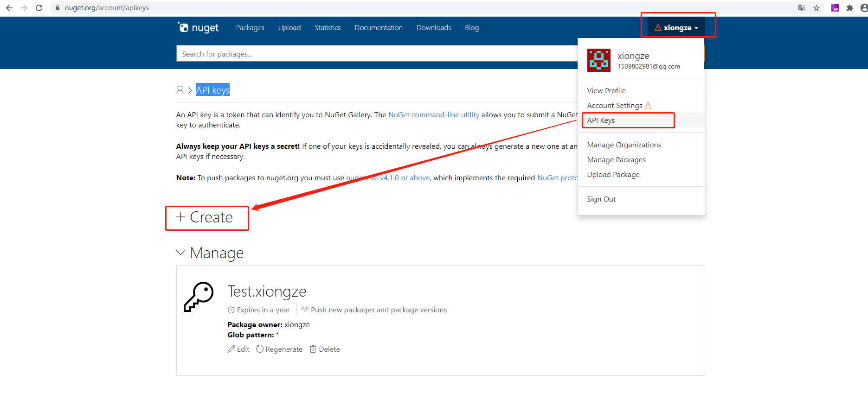The width and height of the screenshot is (868, 418).
Task: Open the v4.1.0 or above link
Action: click(388, 177)
